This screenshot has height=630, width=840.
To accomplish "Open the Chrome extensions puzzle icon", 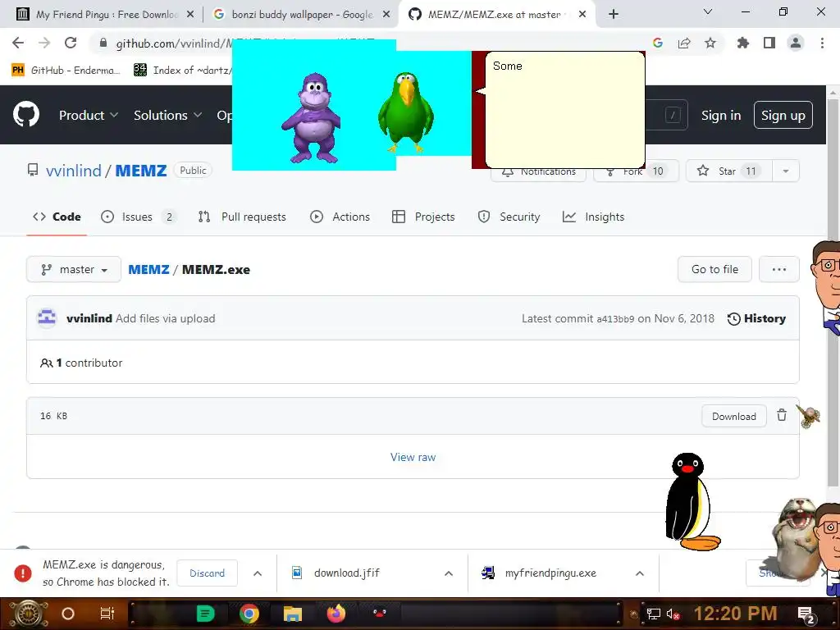I will coord(743,43).
